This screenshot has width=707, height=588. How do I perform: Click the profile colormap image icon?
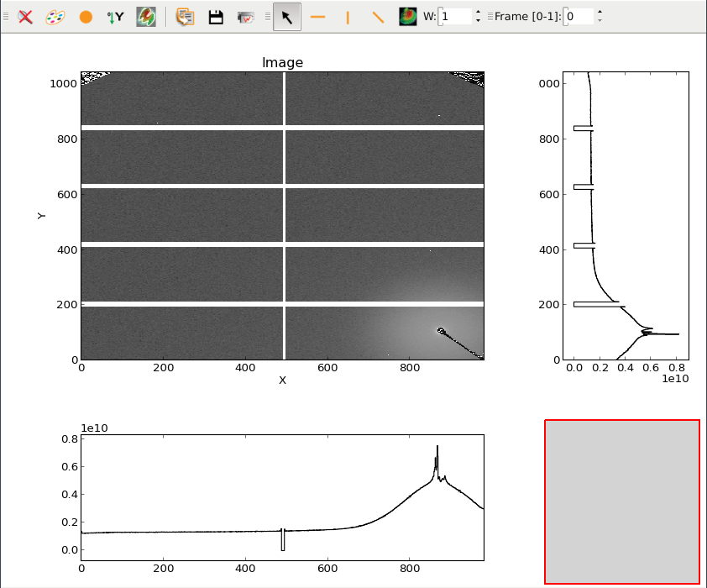click(408, 17)
